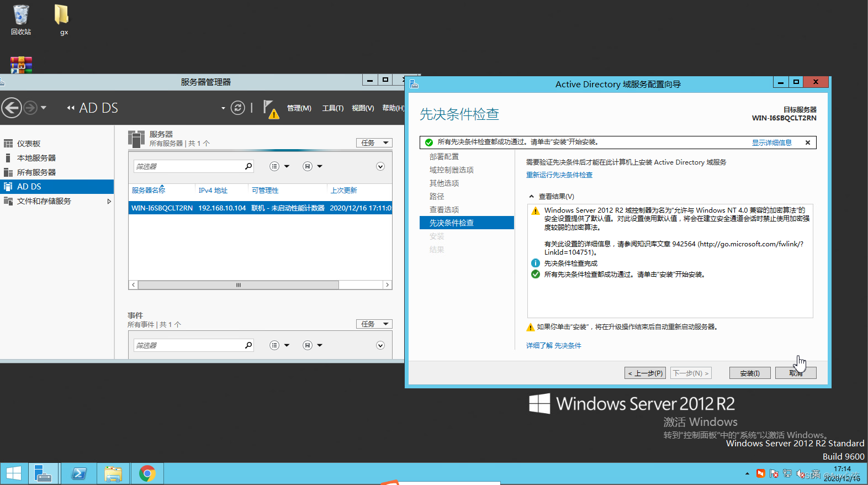The width and height of the screenshot is (868, 485).
Task: Click Show more details (显示详细信息) link
Action: [x=771, y=143]
